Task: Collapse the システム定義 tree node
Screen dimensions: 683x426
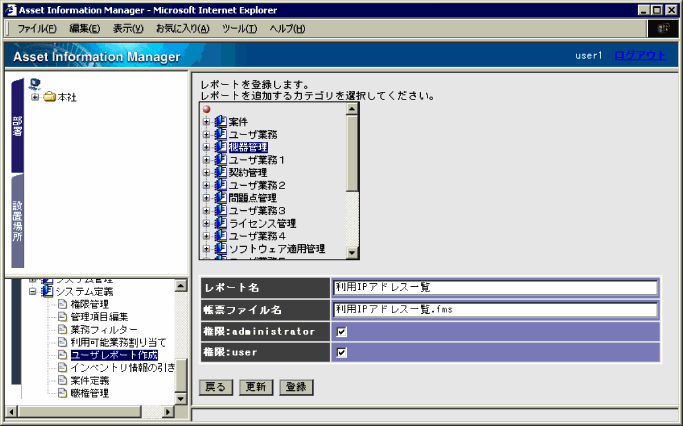Action: (33, 291)
